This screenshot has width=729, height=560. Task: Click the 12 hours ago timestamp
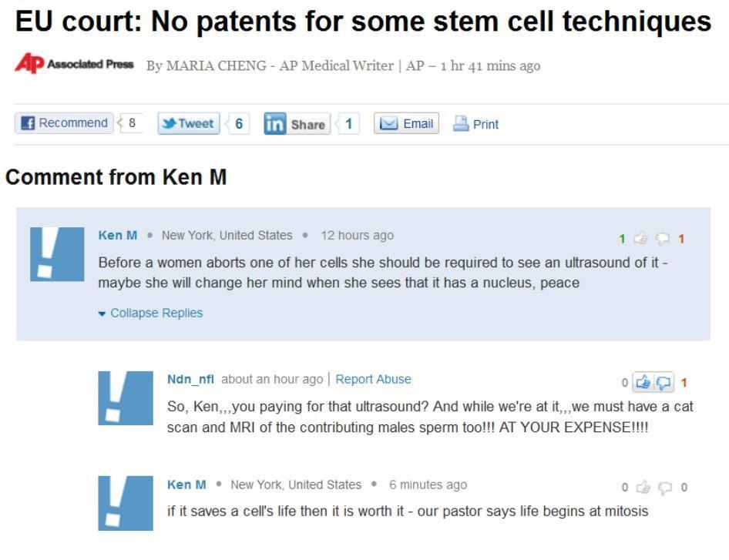point(358,235)
